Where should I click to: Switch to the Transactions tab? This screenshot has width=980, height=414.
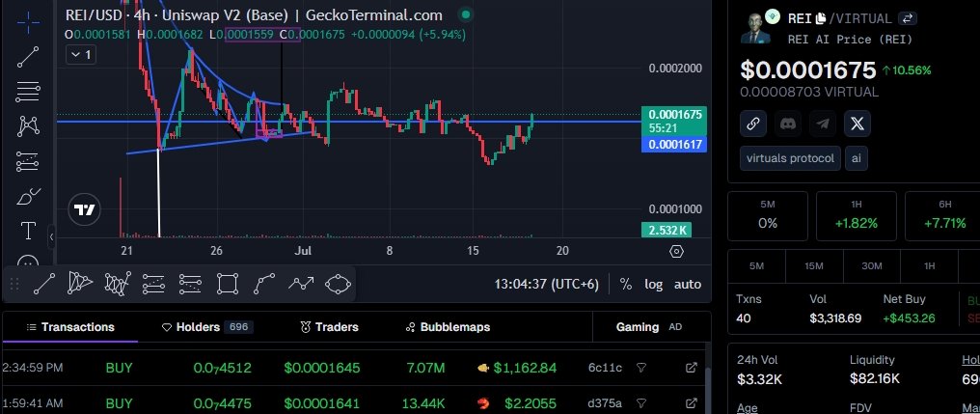pyautogui.click(x=70, y=327)
